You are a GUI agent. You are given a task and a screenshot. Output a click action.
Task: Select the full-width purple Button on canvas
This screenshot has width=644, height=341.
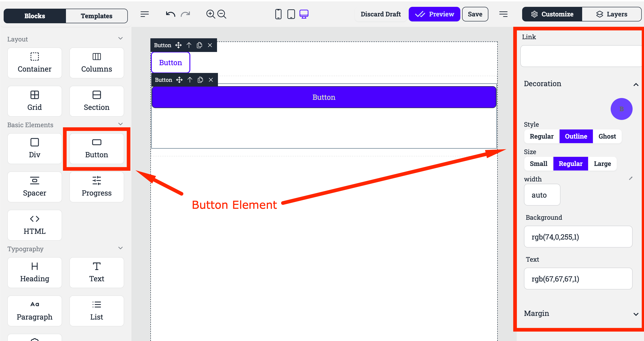[x=324, y=97]
